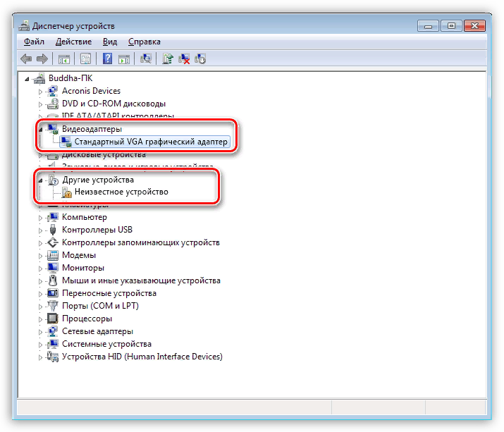Viewport: 504px width, 432px height.
Task: Click the Порты (COM и LPT) icon
Action: coord(53,306)
